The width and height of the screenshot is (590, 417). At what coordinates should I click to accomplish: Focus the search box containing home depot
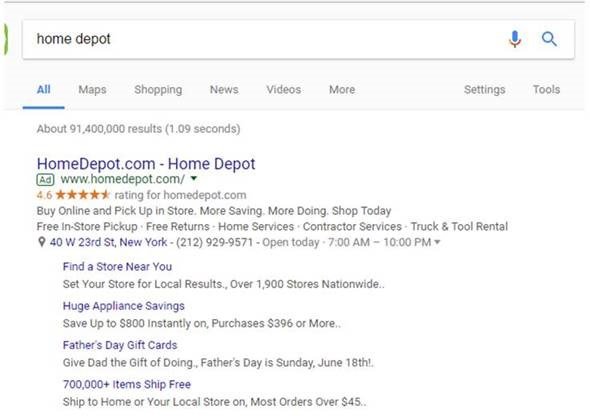263,39
